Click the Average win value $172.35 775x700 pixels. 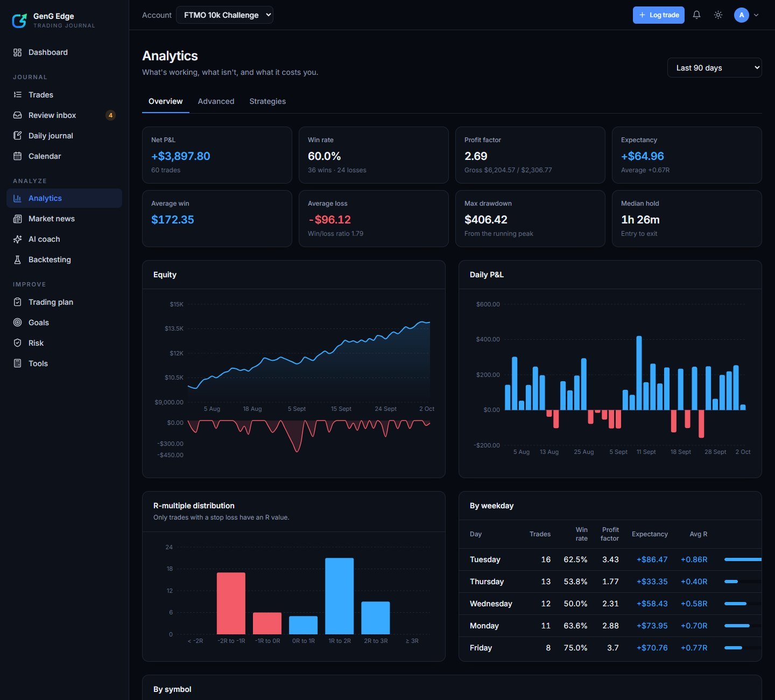tap(173, 220)
